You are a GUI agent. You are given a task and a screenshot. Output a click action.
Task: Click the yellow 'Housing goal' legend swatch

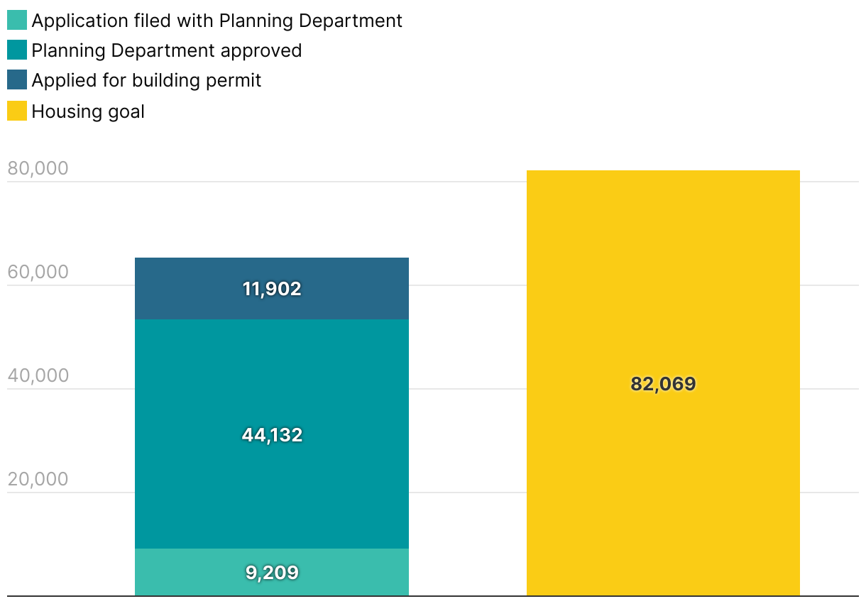[x=17, y=111]
